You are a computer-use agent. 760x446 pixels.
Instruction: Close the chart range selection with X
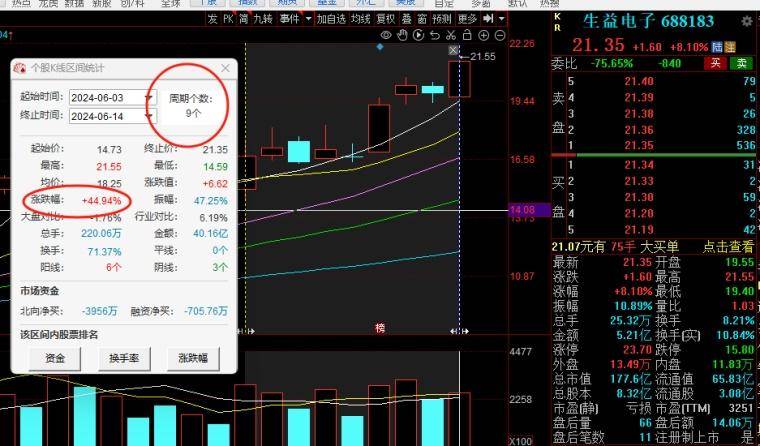point(453,50)
